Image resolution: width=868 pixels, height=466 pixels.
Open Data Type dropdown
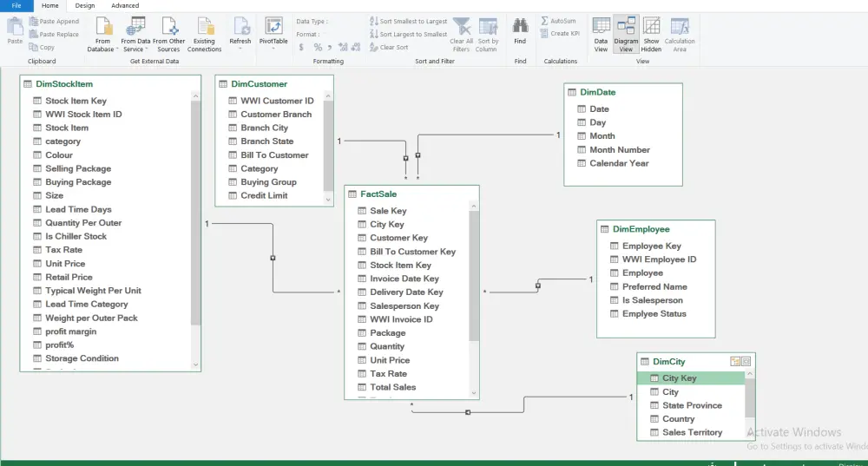[312, 22]
